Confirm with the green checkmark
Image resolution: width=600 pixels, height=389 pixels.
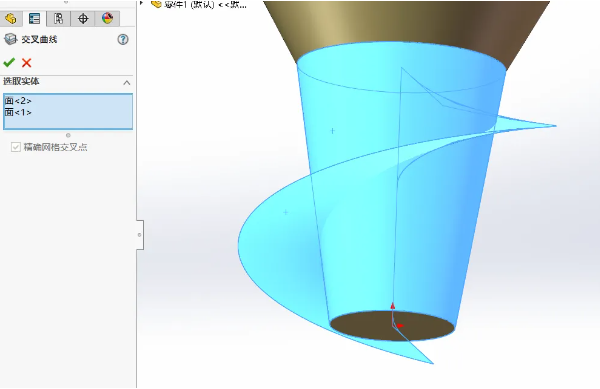pos(9,62)
